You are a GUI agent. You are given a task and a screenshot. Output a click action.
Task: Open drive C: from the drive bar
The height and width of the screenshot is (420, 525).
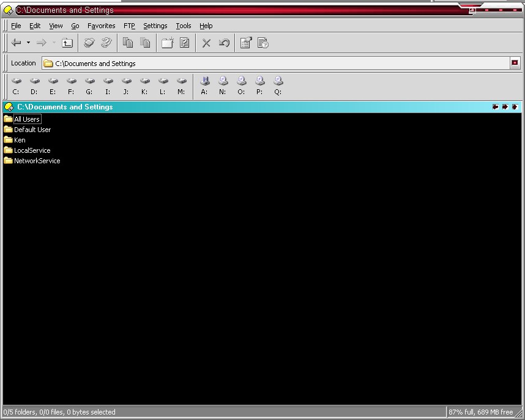[x=16, y=86]
